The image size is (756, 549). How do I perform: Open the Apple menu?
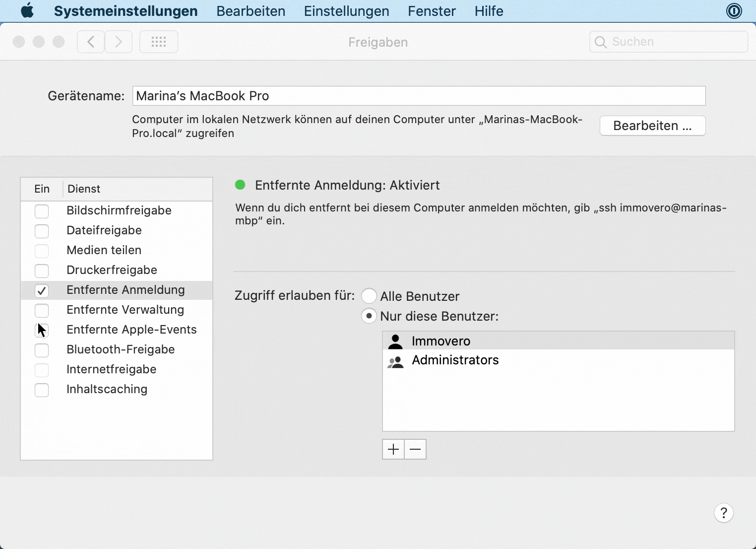click(x=27, y=10)
